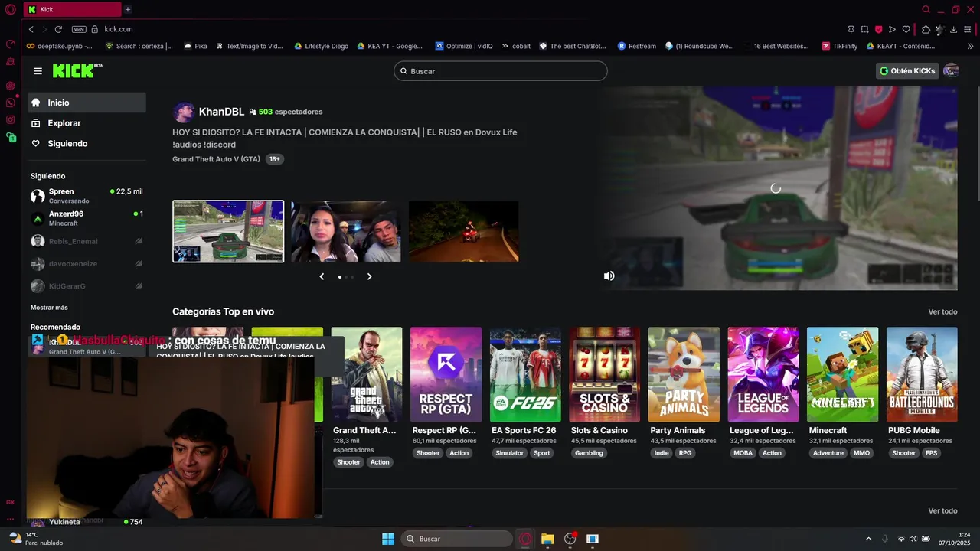
Task: Click the red ad blocker shield icon
Action: coord(878,29)
